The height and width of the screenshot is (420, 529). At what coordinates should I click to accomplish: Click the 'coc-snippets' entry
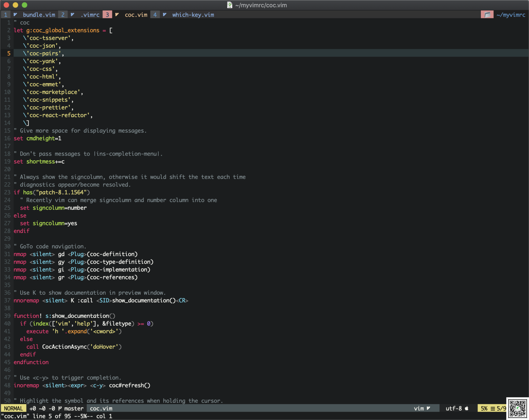pos(48,100)
